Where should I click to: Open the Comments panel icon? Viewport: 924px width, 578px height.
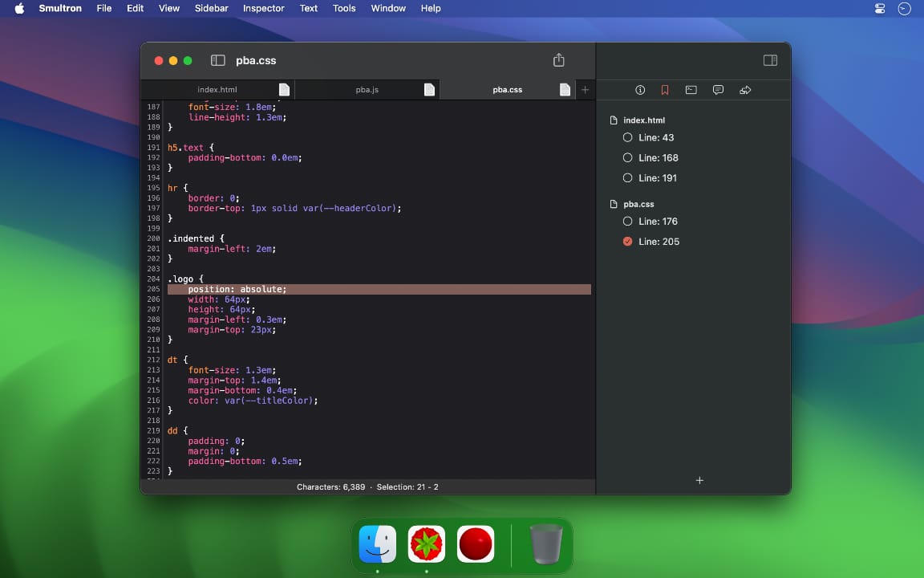click(718, 90)
